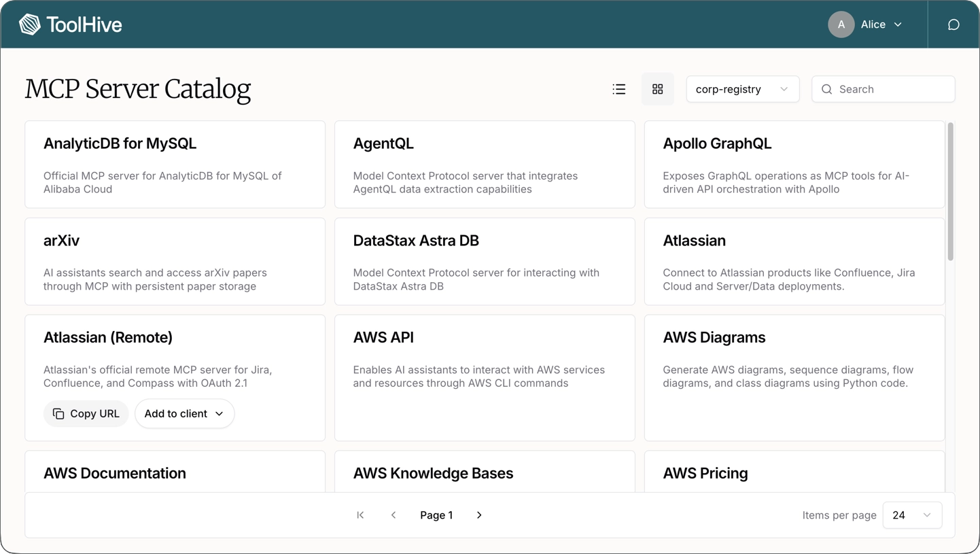980x554 pixels.
Task: Switch to grid view icon
Action: [657, 89]
